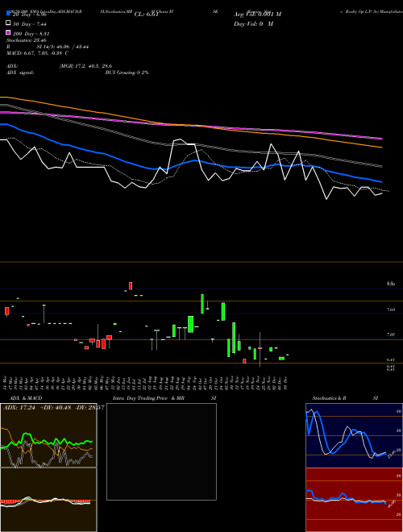Image resolution: width=403 pixels, height=532 pixels.
Task: Click the '(MGR) 17.2, 40.5, 28.6' values
Action: (85, 66)
